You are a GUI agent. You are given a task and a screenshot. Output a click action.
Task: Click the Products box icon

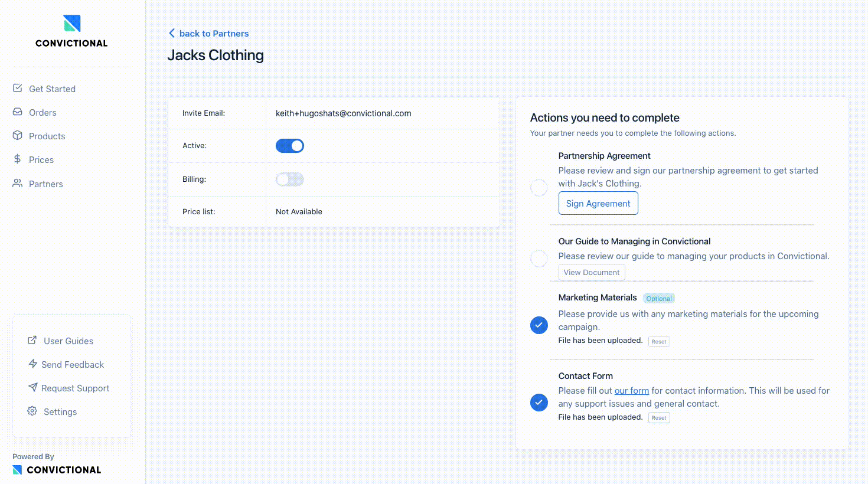(x=18, y=135)
